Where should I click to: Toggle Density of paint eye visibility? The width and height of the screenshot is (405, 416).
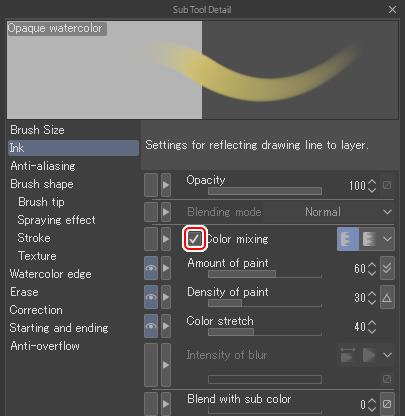tap(151, 297)
